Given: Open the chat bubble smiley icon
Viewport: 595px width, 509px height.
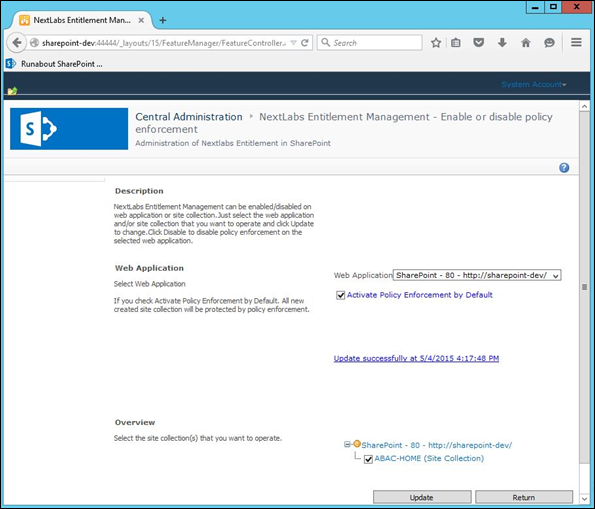Looking at the screenshot, I should click(x=549, y=43).
